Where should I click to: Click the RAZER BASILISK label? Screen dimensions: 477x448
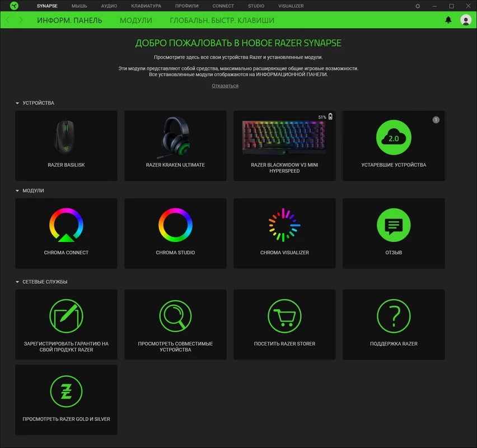pyautogui.click(x=66, y=165)
